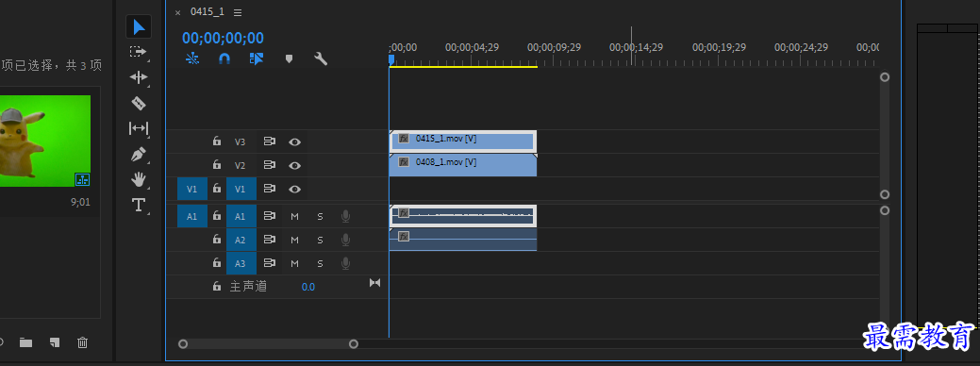
Task: Toggle V3 track targeting
Action: 241,141
